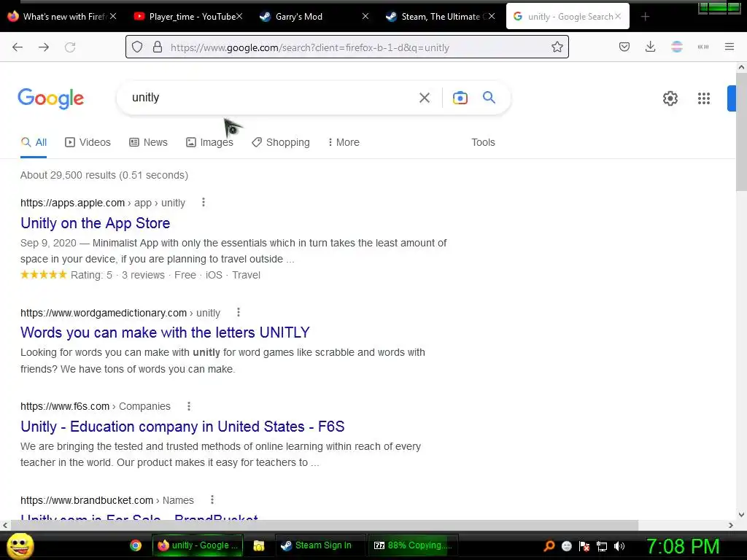Open Unitly on the App Store result
Viewport: 747px width, 560px height.
(x=96, y=223)
